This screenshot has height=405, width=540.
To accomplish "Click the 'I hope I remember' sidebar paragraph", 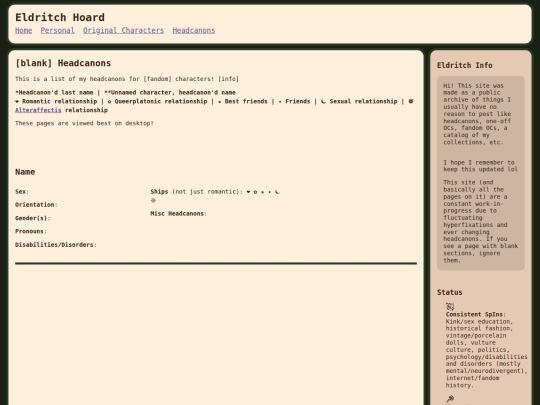I will 480,166.
